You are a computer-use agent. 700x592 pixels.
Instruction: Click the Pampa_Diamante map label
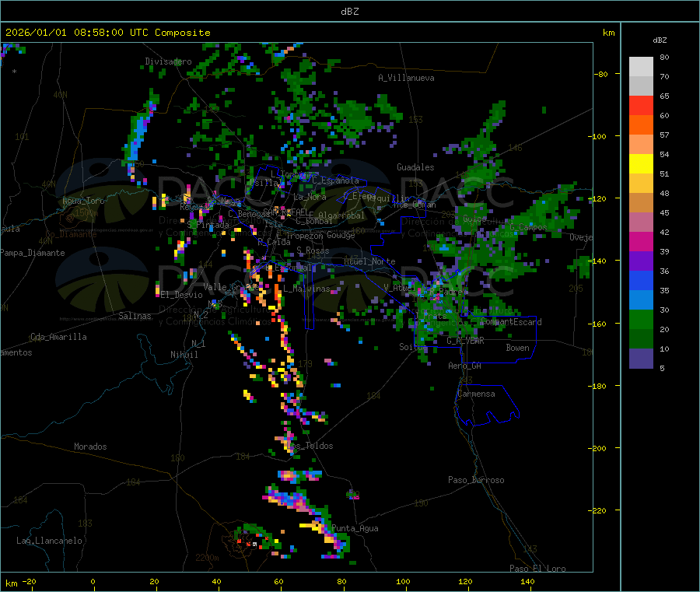(x=32, y=253)
